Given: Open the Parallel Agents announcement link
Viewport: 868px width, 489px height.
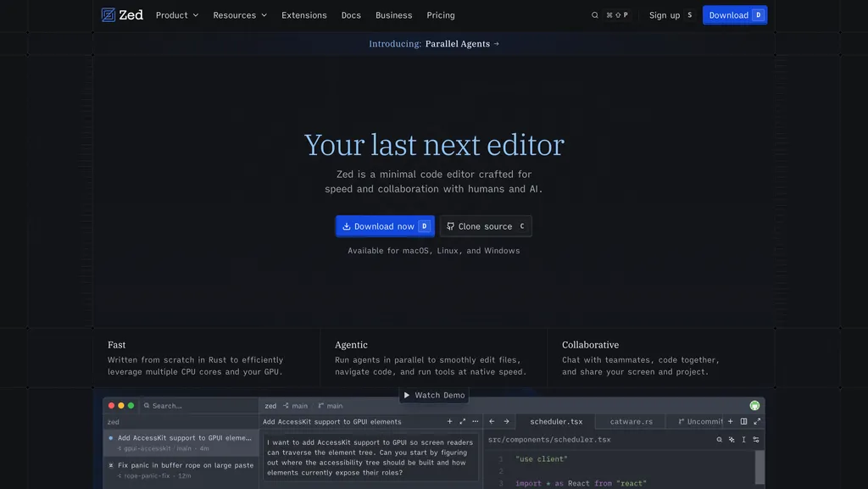Looking at the screenshot, I should pos(434,44).
